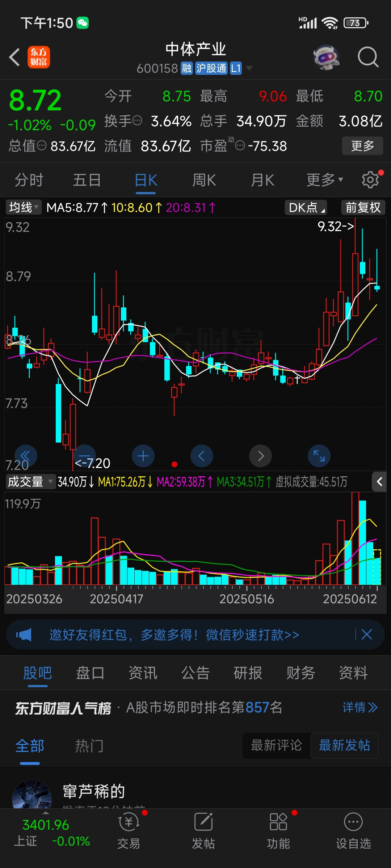The image size is (391, 868).
Task: Zoom out chart with minus button
Action: point(85,456)
